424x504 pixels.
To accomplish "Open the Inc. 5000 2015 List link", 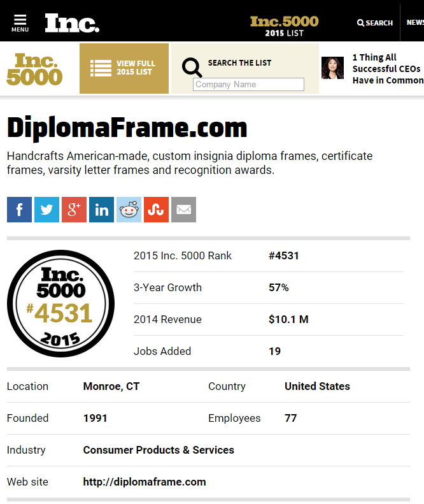I will [284, 25].
